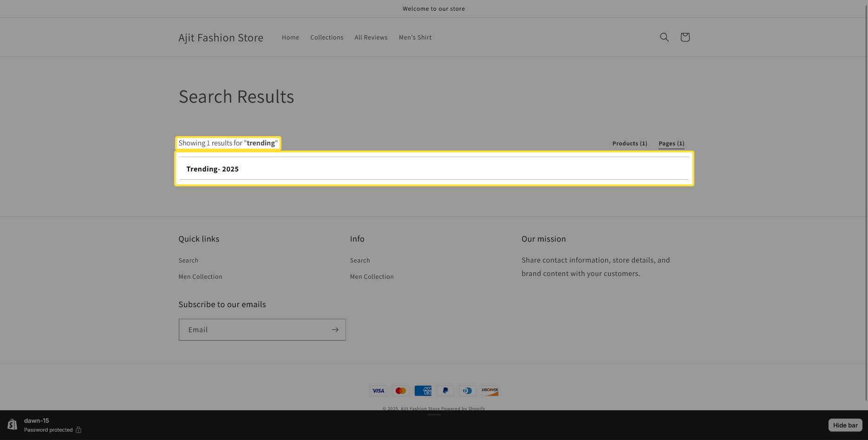
Task: Switch to the Products (1) tab
Action: click(x=629, y=144)
